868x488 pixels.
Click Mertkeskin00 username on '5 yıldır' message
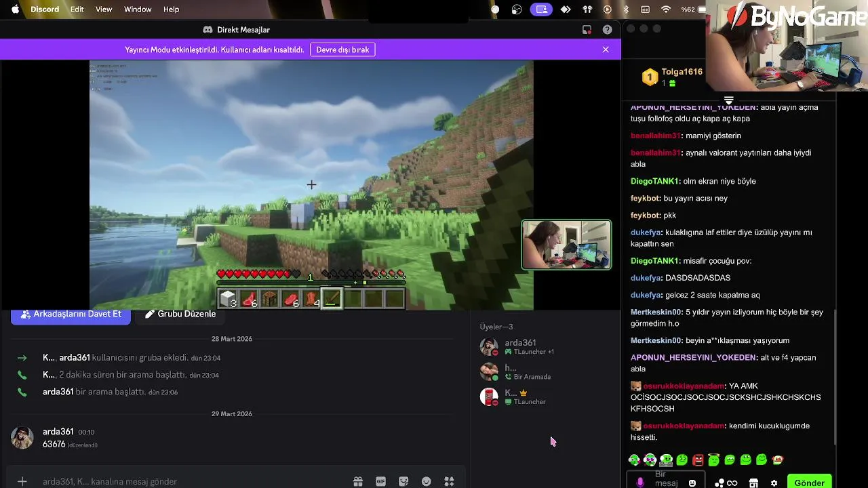pos(656,312)
